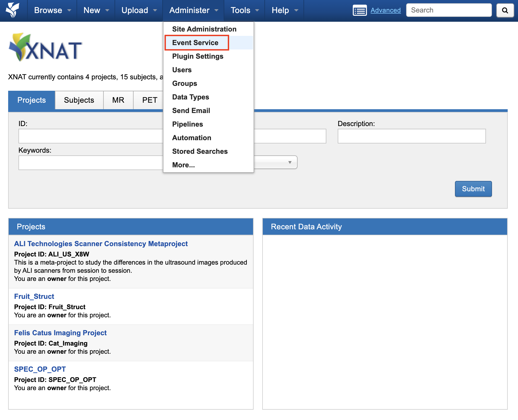Click the magnifying glass search button
518x420 pixels.
[505, 10]
